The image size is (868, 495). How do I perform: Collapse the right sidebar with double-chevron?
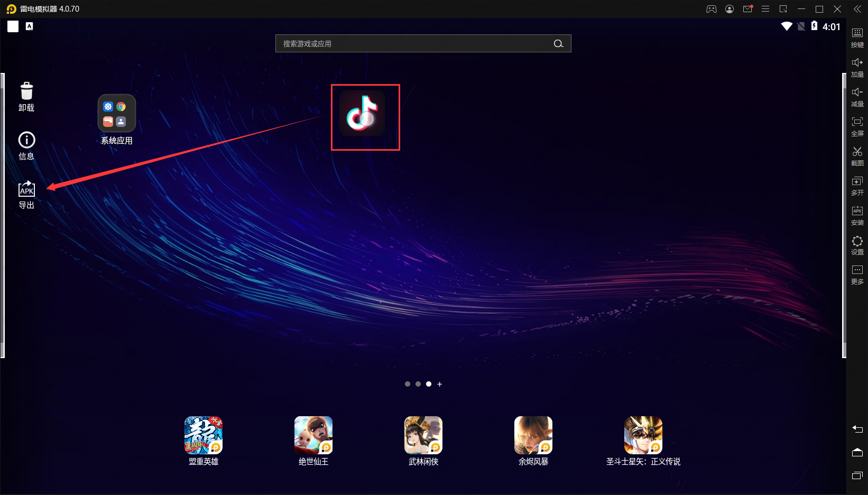point(857,9)
